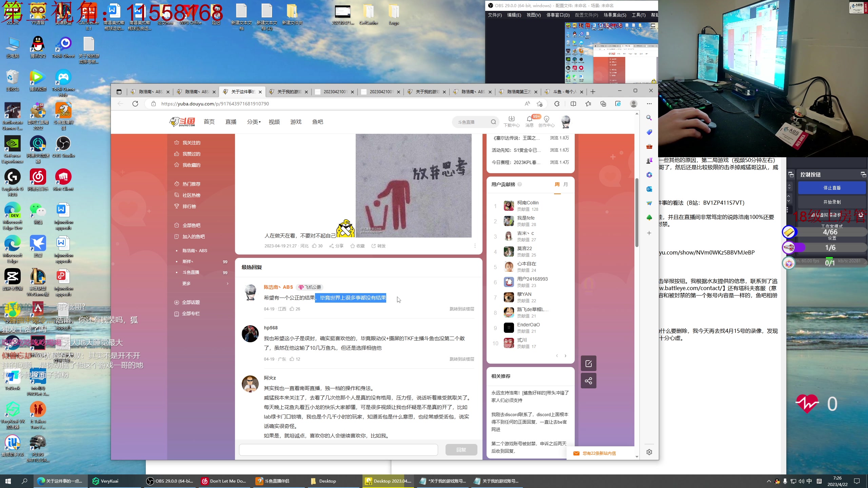Screen dimensions: 868x488
Task: Select the 周 ranking tab
Action: click(557, 184)
